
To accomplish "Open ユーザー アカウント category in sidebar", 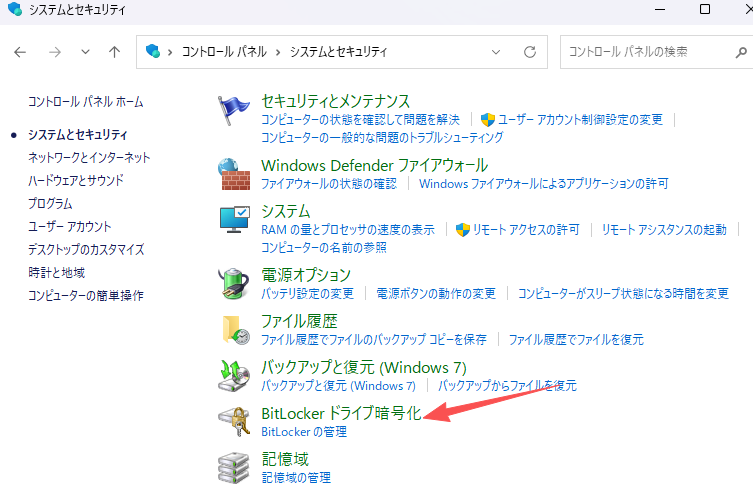I will (70, 227).
